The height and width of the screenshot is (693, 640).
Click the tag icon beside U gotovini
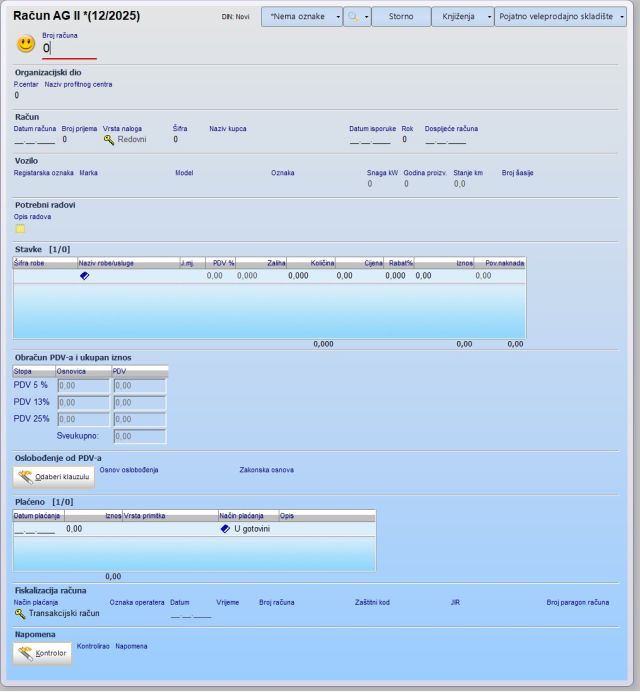(225, 529)
